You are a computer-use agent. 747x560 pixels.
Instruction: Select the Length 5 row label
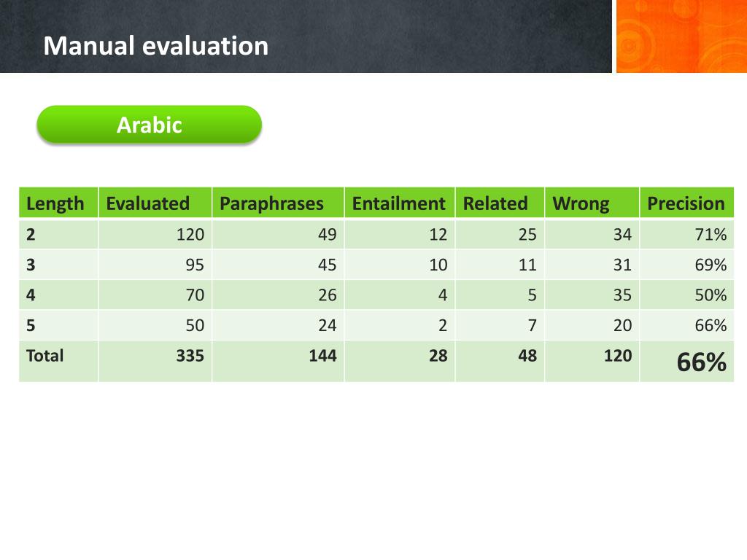31,325
